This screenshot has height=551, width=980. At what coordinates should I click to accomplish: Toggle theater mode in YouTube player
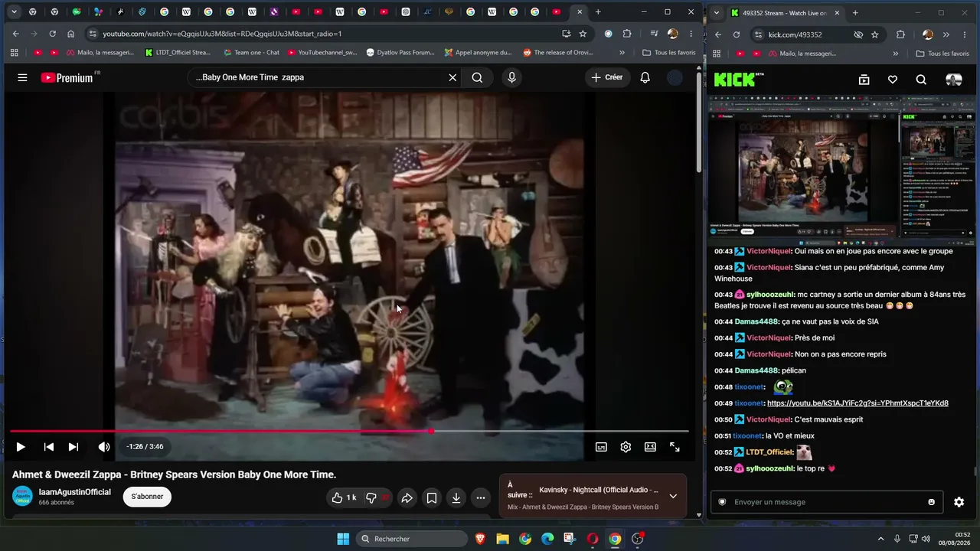(x=650, y=447)
